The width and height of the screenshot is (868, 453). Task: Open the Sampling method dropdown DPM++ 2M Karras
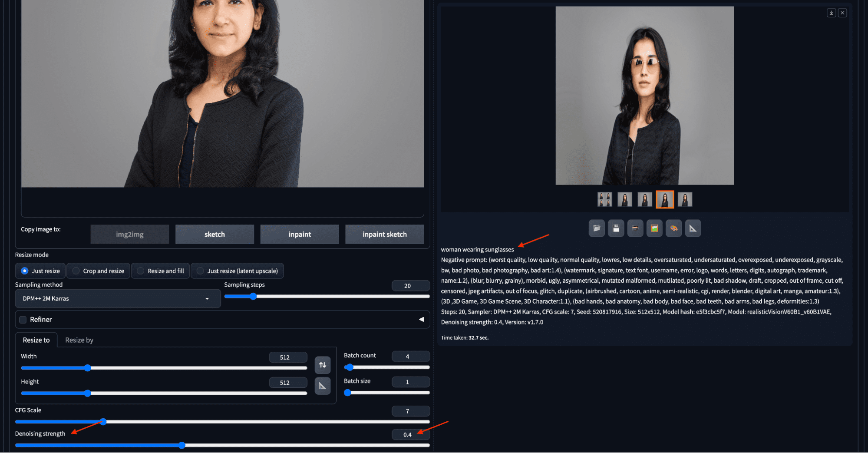click(x=118, y=299)
